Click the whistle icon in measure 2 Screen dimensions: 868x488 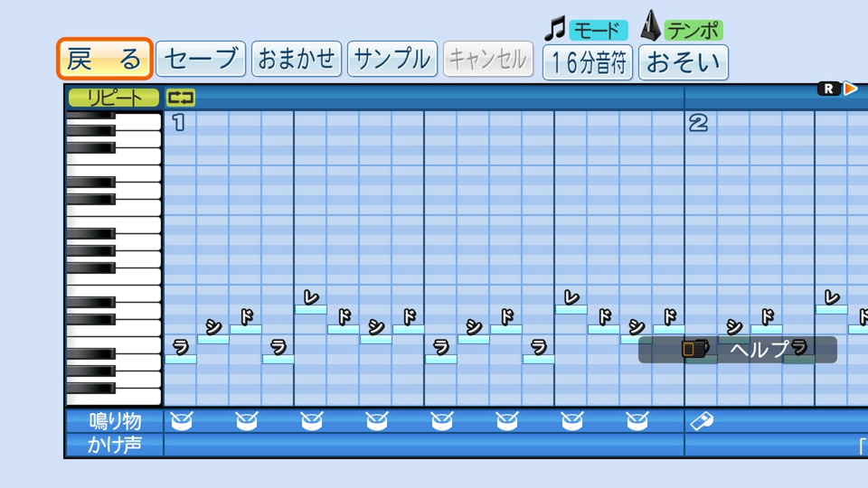[702, 422]
